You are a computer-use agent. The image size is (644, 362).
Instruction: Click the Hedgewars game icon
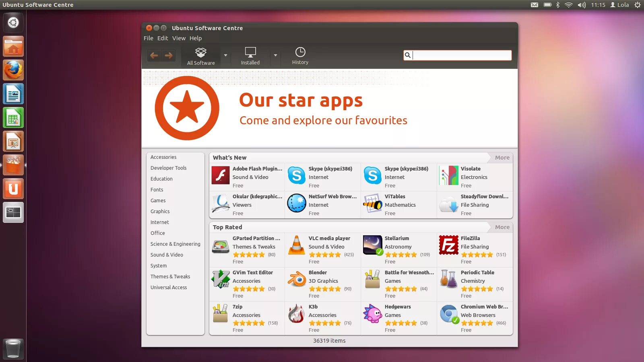coord(372,315)
